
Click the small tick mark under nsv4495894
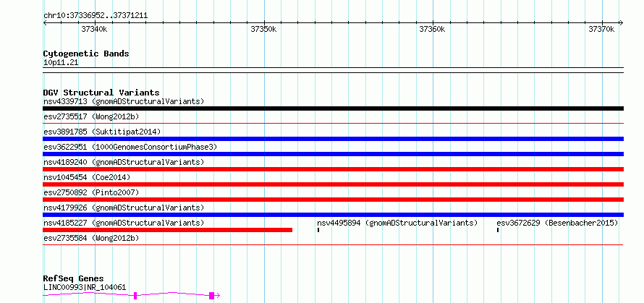pyautogui.click(x=318, y=230)
